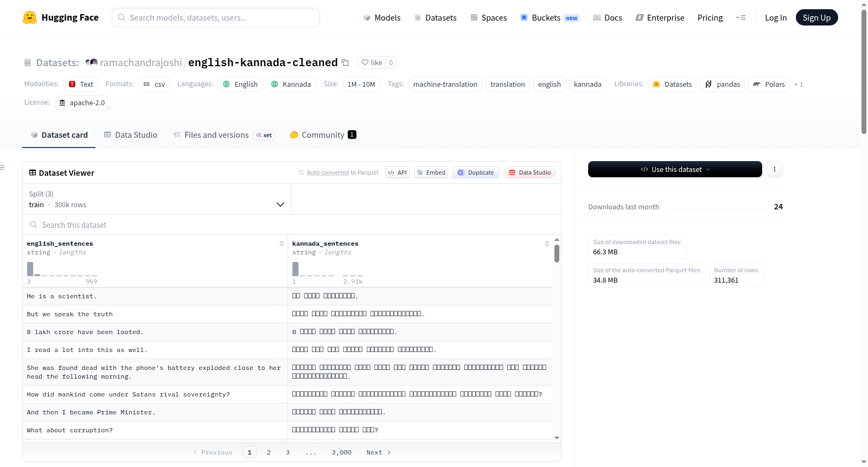Select the Polars library tag
The image size is (868, 467).
click(769, 84)
